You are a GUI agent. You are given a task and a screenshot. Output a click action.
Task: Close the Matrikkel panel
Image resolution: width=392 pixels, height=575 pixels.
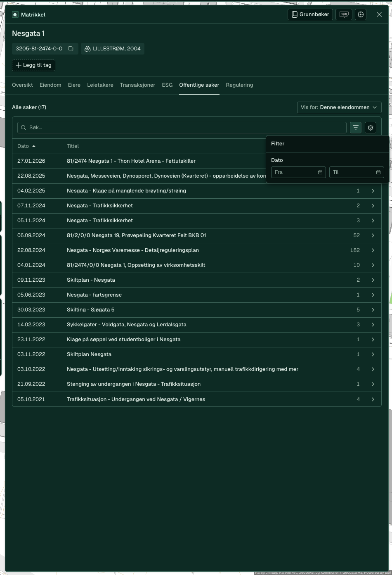pos(379,14)
